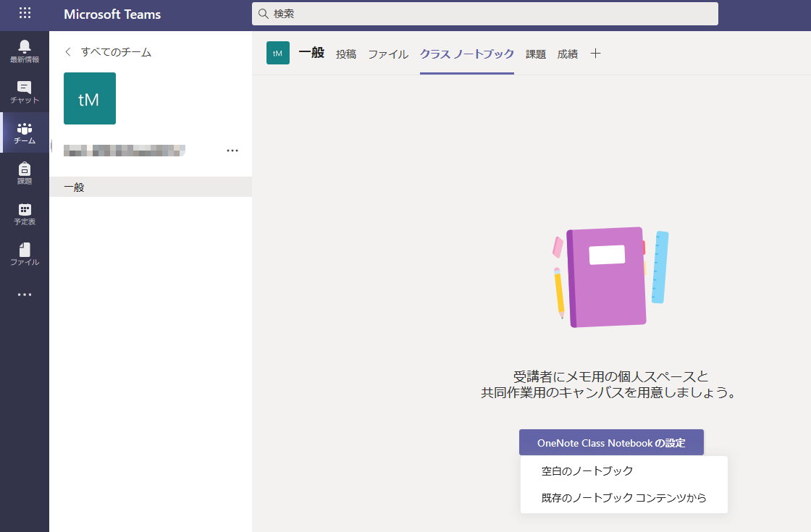Image resolution: width=811 pixels, height=532 pixels.
Task: Select 既存のノートブック コンテンツから option
Action: pos(623,497)
